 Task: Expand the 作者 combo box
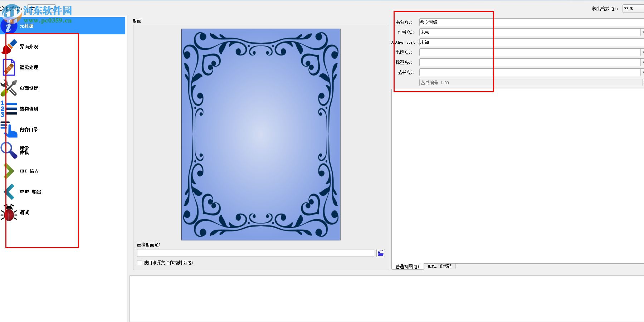click(x=642, y=32)
